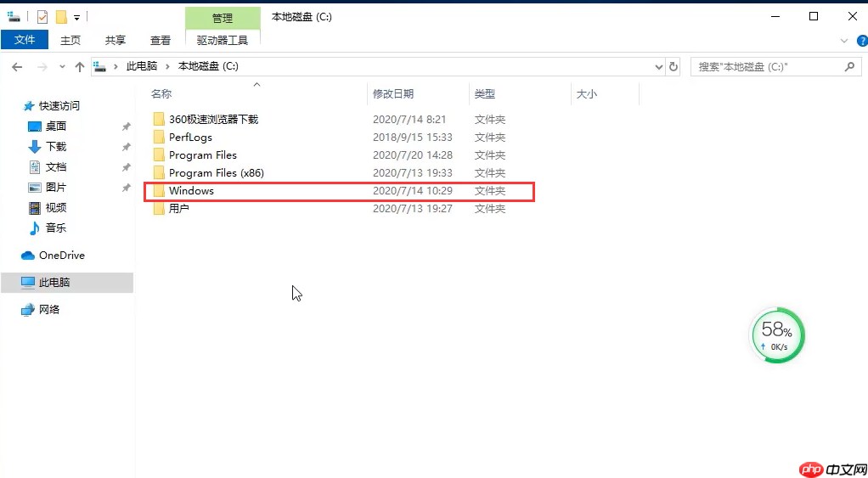Open 文档 in the navigation pane
The image size is (868, 478).
point(56,167)
